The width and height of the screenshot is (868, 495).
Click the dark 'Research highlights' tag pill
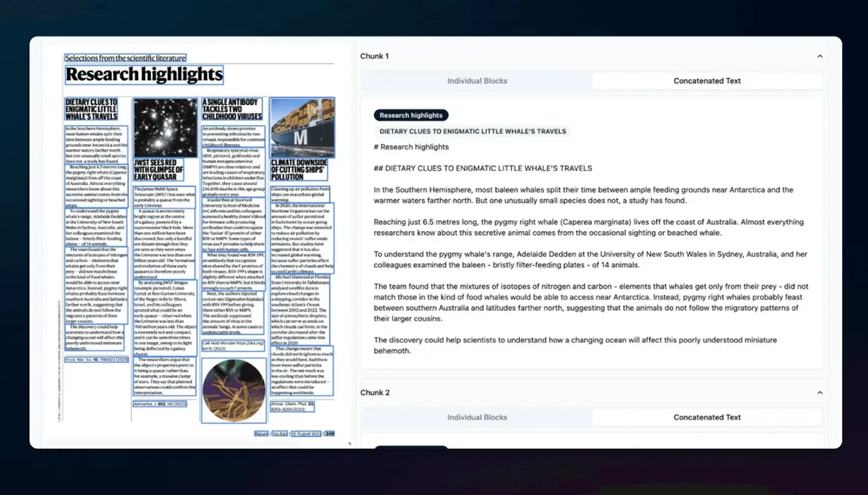click(411, 115)
